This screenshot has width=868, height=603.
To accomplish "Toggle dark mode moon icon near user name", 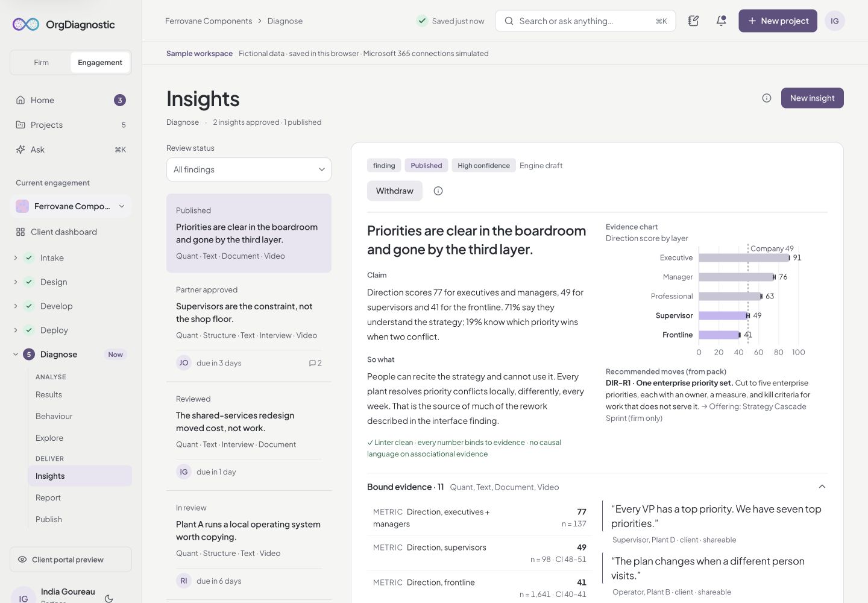I will pos(109,598).
